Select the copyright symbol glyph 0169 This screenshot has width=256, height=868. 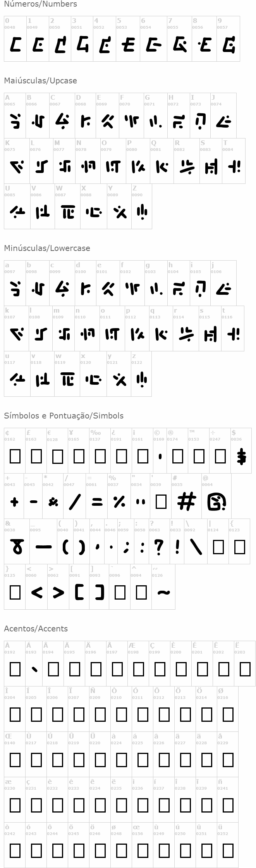(x=160, y=451)
